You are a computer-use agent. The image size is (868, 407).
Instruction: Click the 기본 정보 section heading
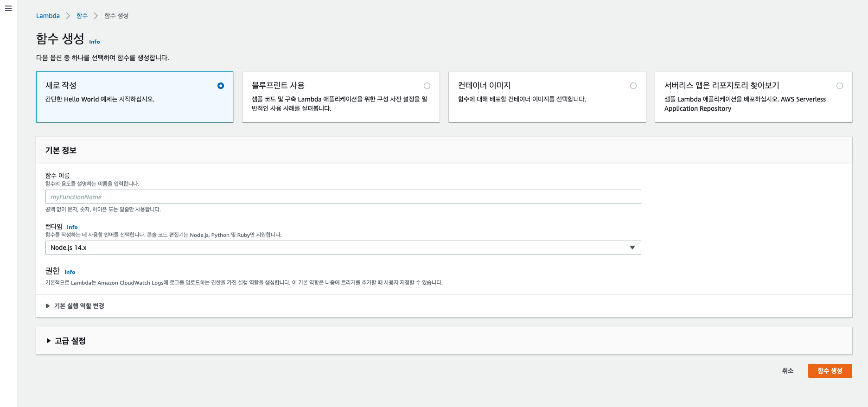[x=61, y=150]
